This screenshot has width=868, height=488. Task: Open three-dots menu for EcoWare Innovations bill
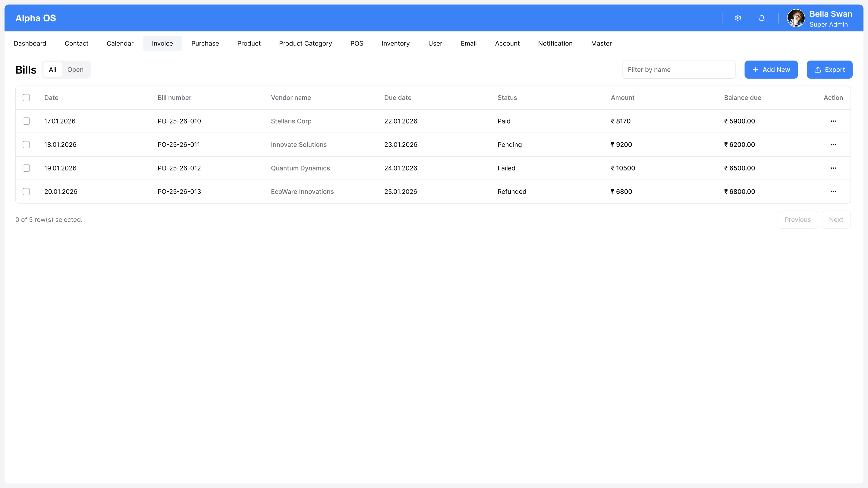coord(833,192)
